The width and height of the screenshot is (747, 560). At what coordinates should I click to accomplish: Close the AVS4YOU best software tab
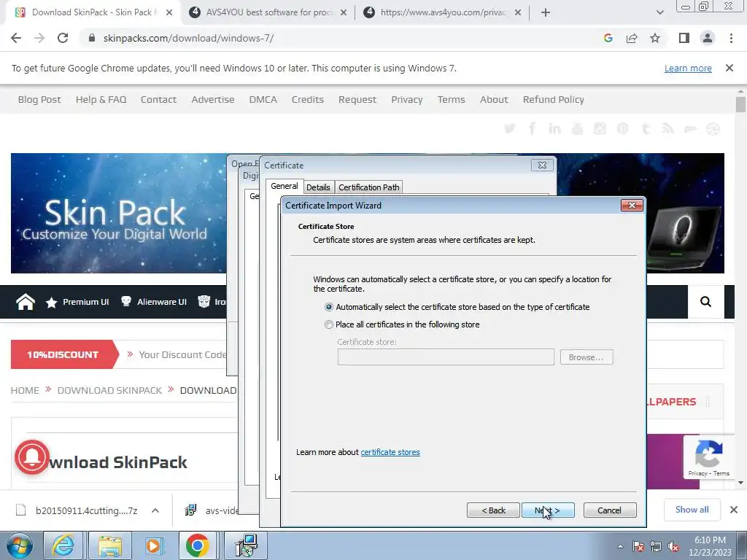(x=344, y=13)
